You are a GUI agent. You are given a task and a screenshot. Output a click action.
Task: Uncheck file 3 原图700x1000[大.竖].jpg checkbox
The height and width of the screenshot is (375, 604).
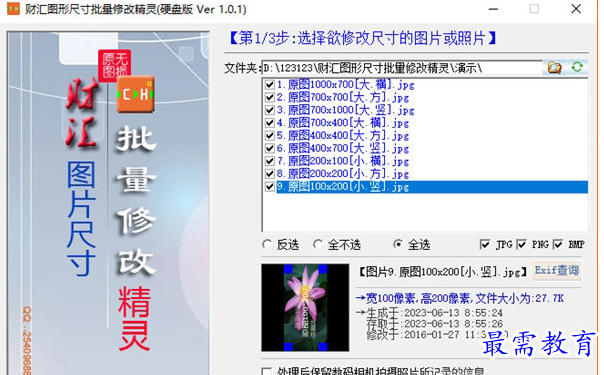coord(270,110)
